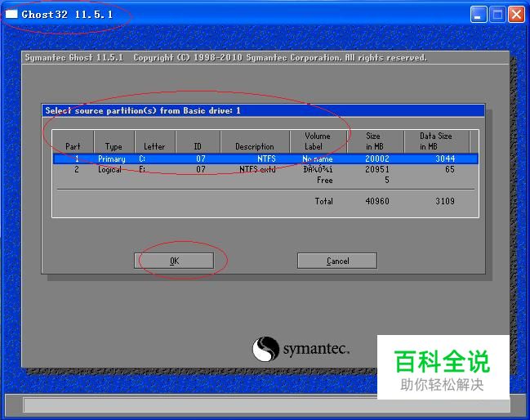This screenshot has width=530, height=420.
Task: Click the Size in MB column header
Action: (x=375, y=141)
